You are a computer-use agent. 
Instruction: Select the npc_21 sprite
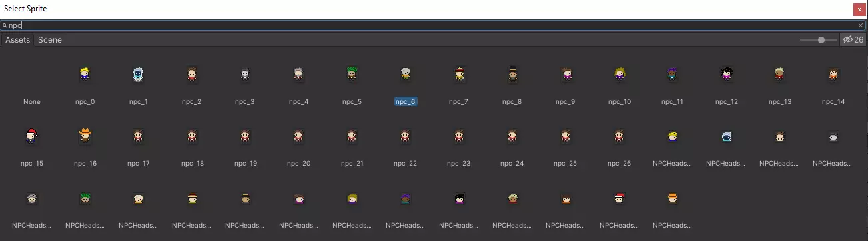352,136
